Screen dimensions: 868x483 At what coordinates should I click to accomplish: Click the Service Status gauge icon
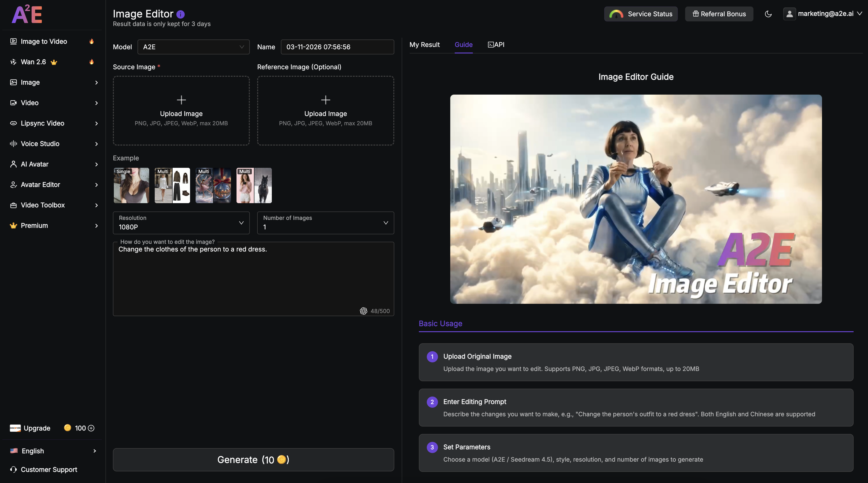point(616,14)
